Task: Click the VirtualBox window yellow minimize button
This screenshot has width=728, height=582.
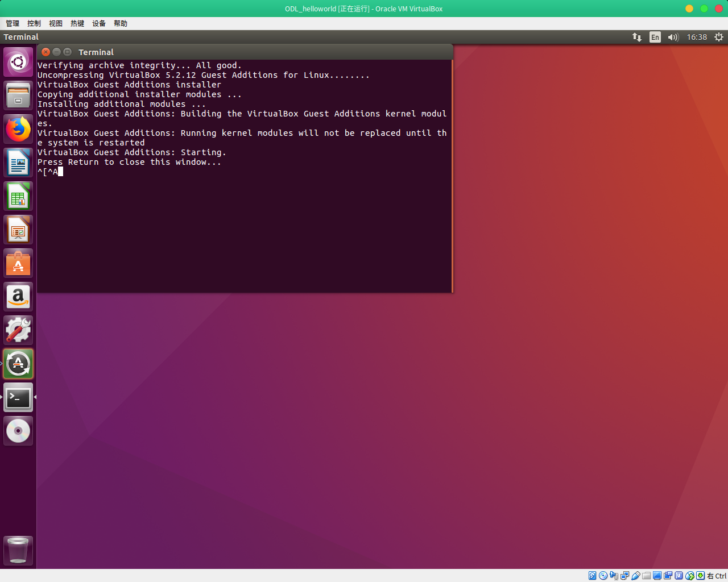Action: tap(689, 9)
